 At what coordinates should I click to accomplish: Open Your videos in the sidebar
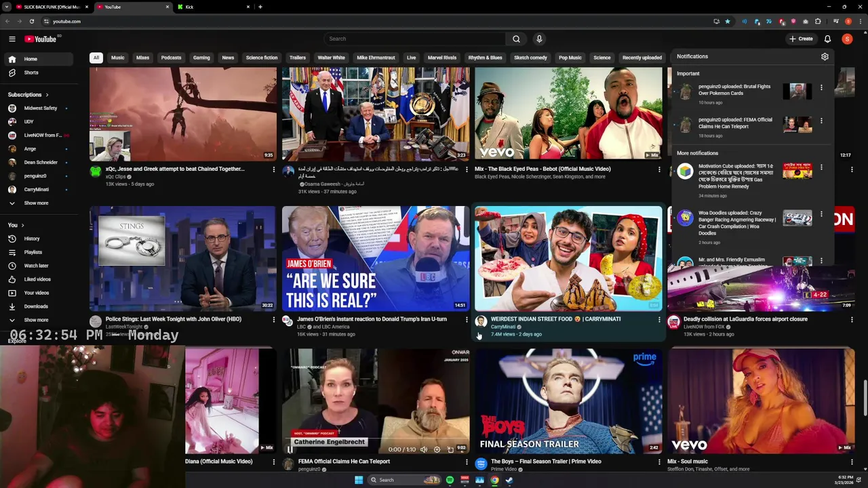tap(39, 293)
